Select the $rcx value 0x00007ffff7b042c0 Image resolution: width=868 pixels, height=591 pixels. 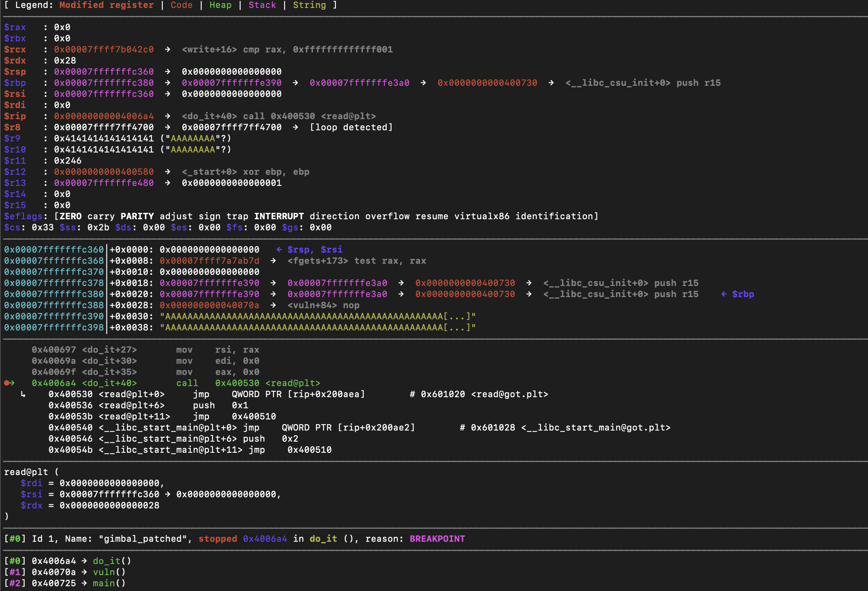[104, 50]
